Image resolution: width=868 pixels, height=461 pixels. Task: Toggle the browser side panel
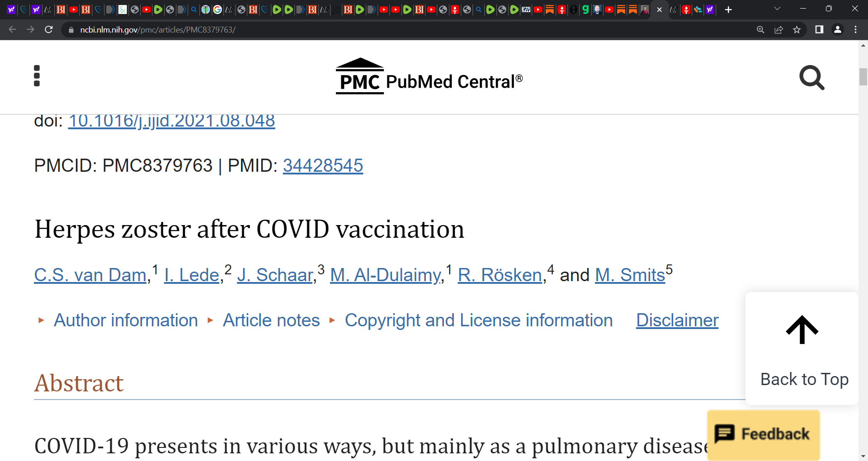(x=819, y=30)
